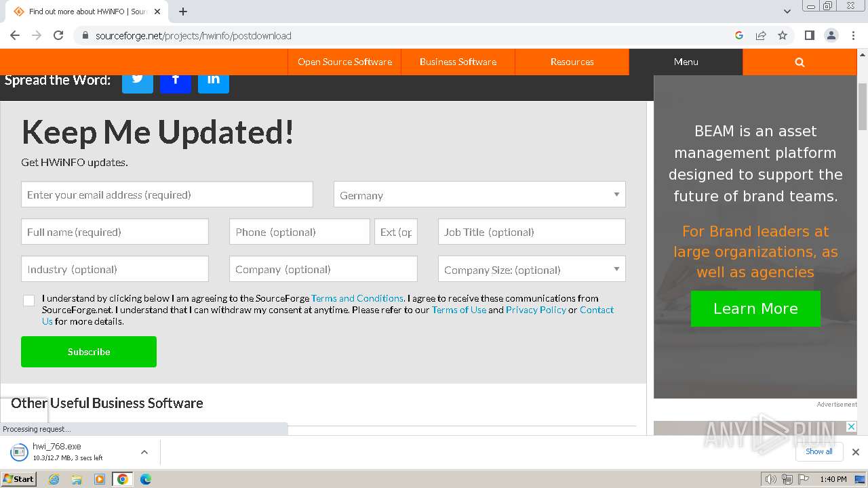The image size is (868, 488).
Task: Click the page vertical scrollbar thumb
Action: pos(863,105)
